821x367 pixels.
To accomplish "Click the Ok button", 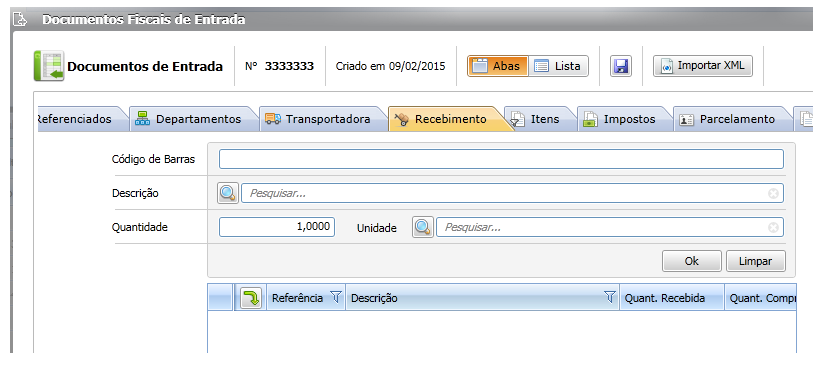I will pos(692,261).
